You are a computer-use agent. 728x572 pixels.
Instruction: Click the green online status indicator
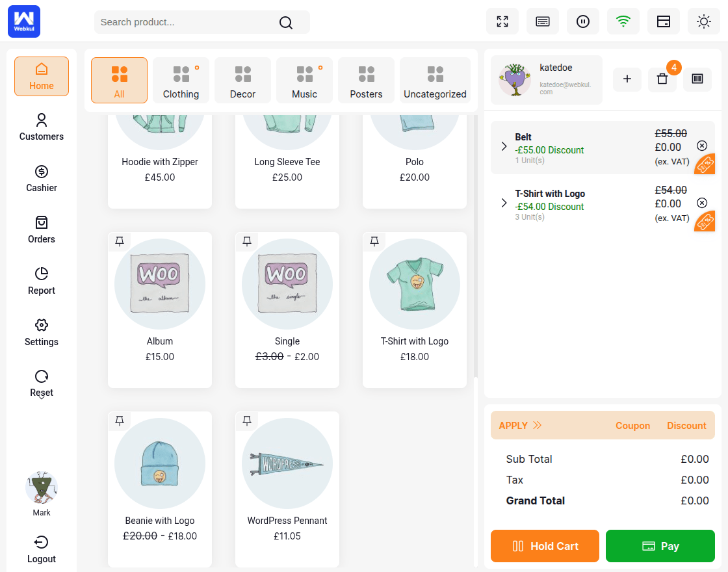[623, 21]
